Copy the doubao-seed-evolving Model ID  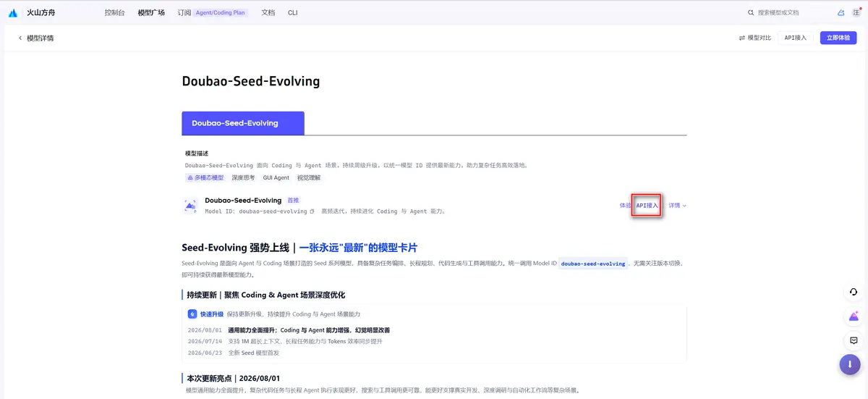(x=312, y=211)
